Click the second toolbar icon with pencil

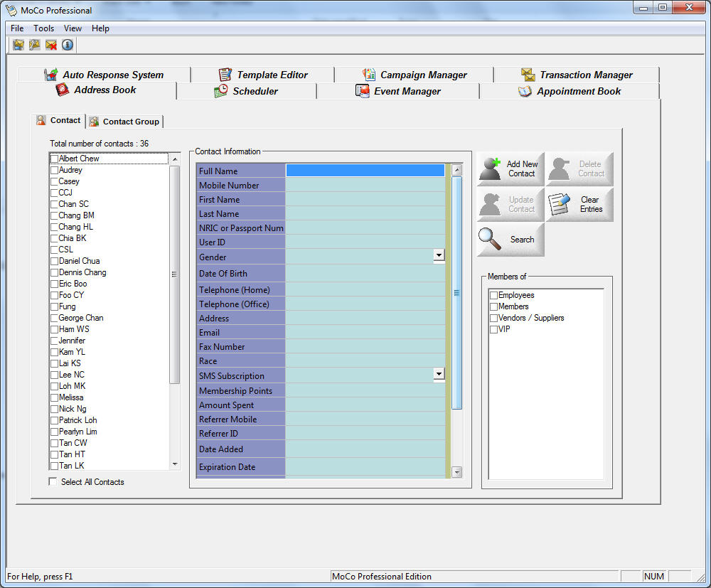(x=35, y=45)
